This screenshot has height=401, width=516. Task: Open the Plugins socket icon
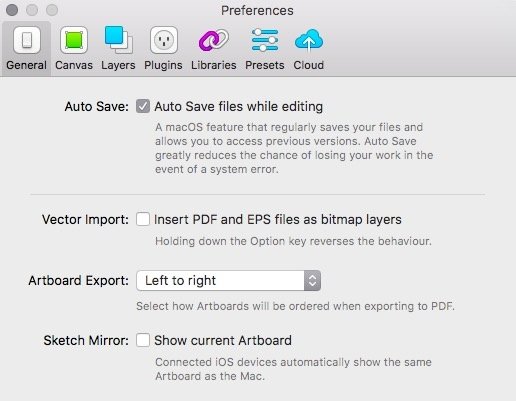(163, 40)
